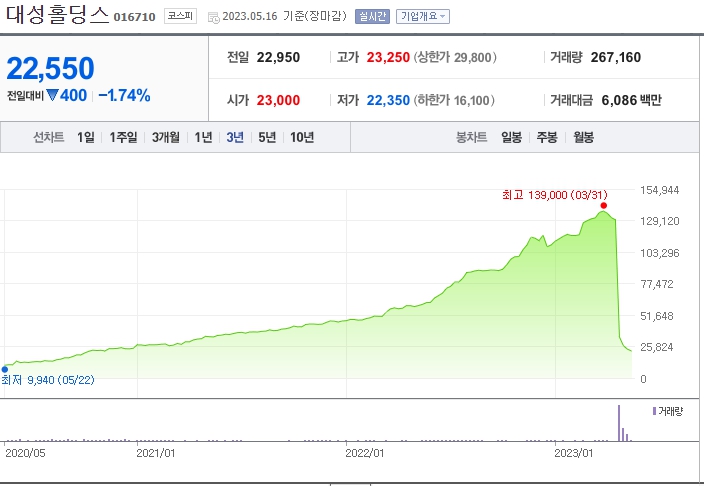Select the active 3년 period tab
This screenshot has width=704, height=486.
235,137
